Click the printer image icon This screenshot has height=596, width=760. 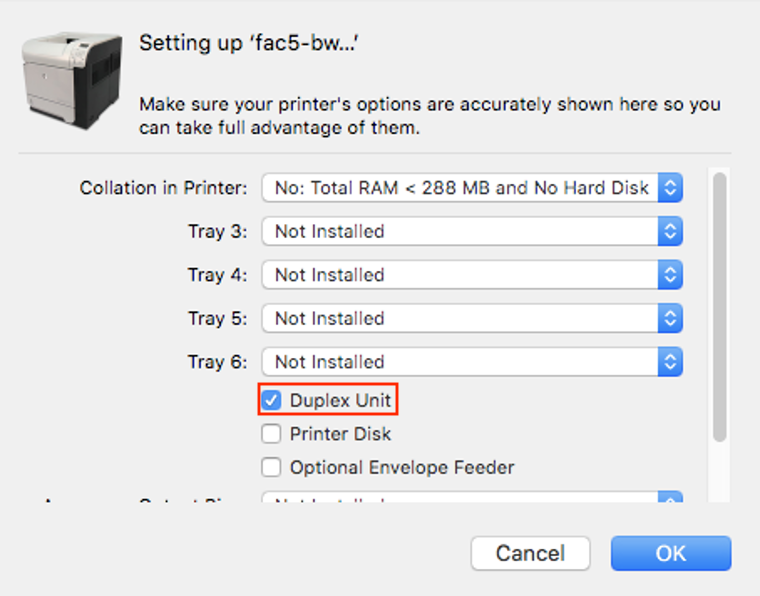pyautogui.click(x=72, y=80)
